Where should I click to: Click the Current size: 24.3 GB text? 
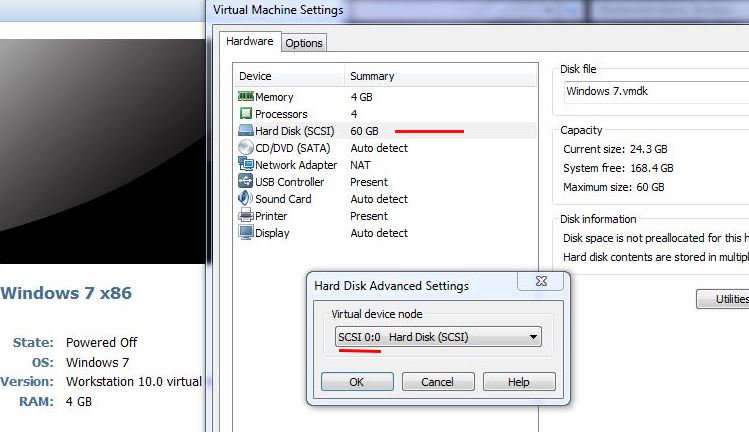[x=615, y=149]
